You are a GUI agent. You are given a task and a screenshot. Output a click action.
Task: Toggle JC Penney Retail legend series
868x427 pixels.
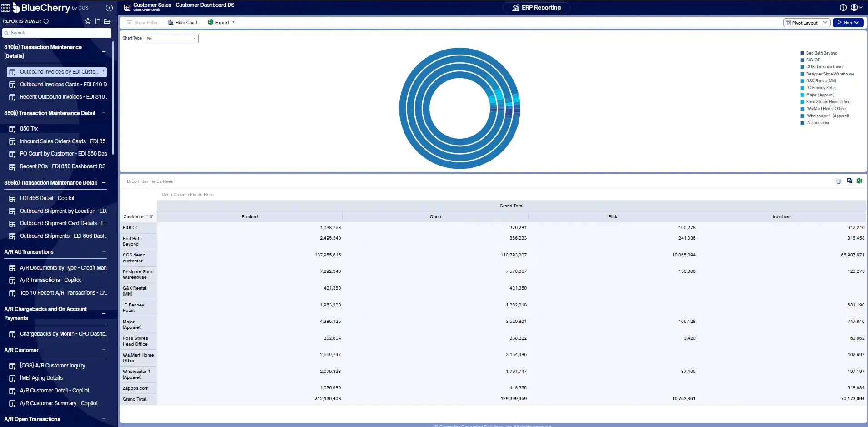[x=818, y=88]
